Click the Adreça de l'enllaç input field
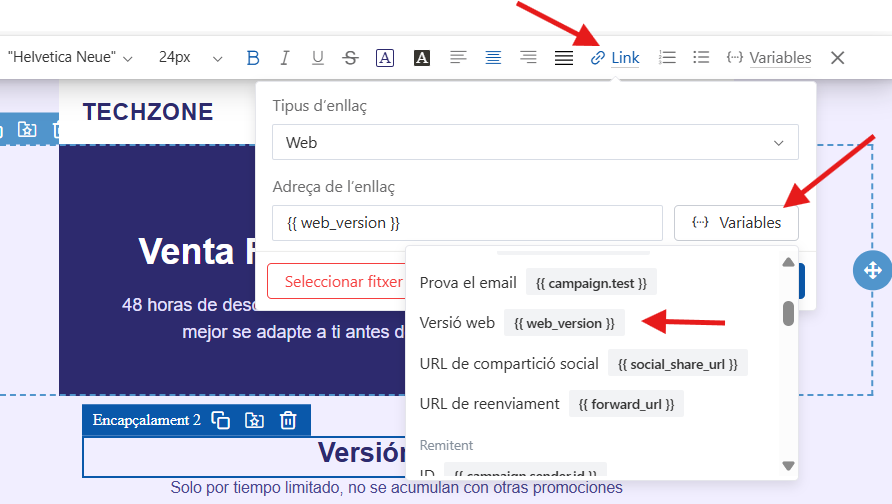The height and width of the screenshot is (504, 892). point(467,223)
